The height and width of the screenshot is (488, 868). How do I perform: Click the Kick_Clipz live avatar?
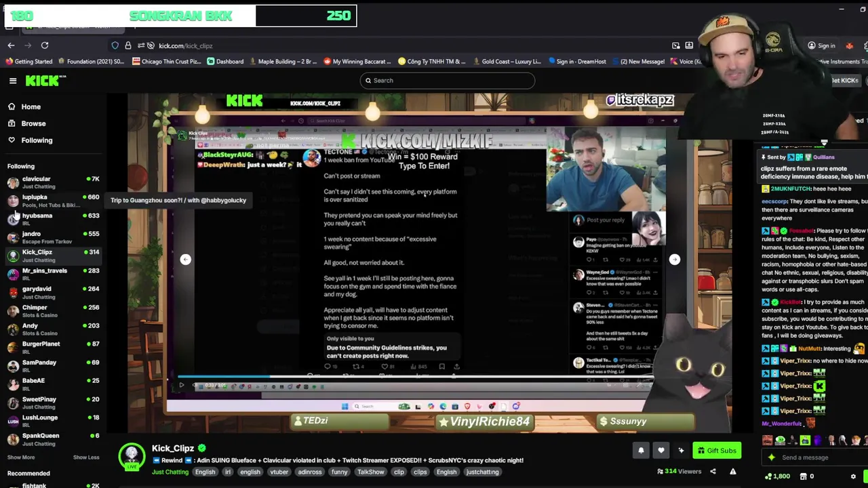point(132,457)
